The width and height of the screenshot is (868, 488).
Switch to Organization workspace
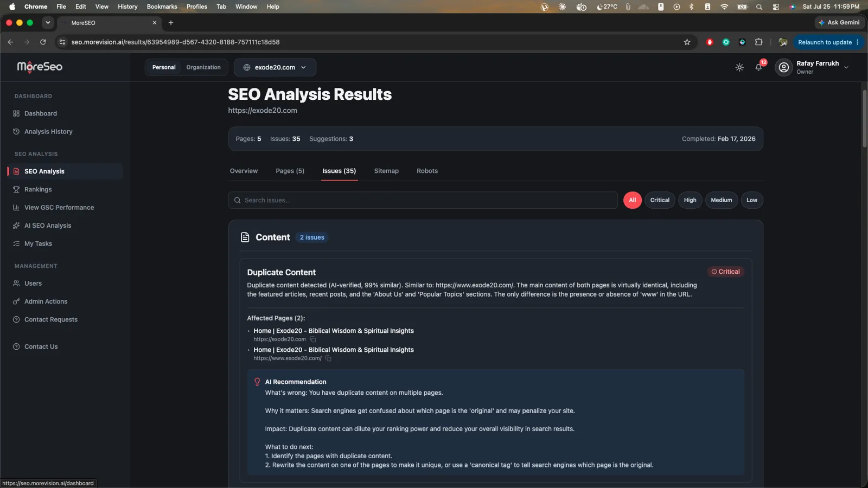203,67
